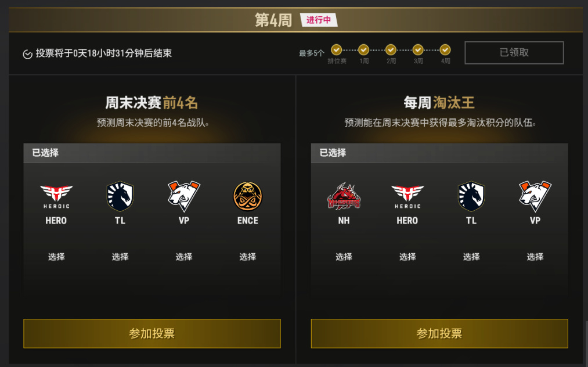Click 选择 under the NH team

pos(344,257)
